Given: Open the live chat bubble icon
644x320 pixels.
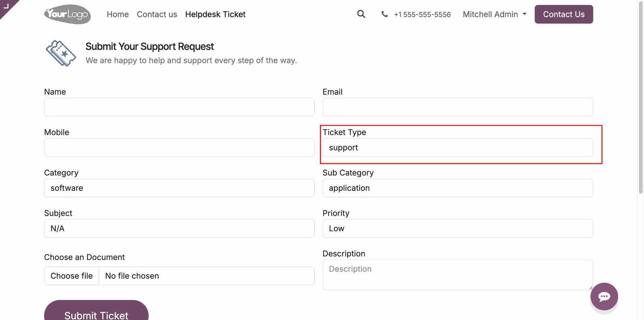Looking at the screenshot, I should tap(604, 297).
